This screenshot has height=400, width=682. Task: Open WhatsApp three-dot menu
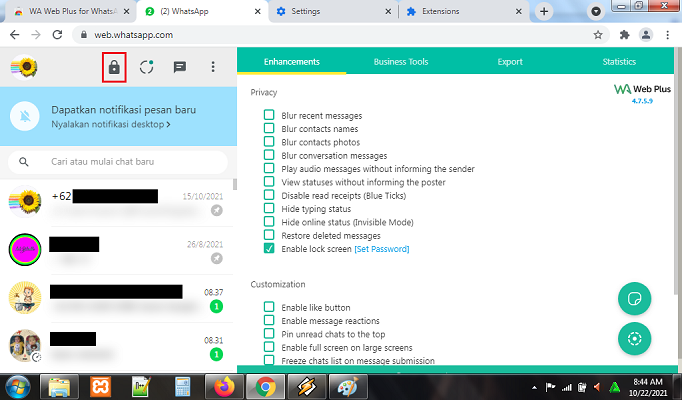click(x=213, y=67)
